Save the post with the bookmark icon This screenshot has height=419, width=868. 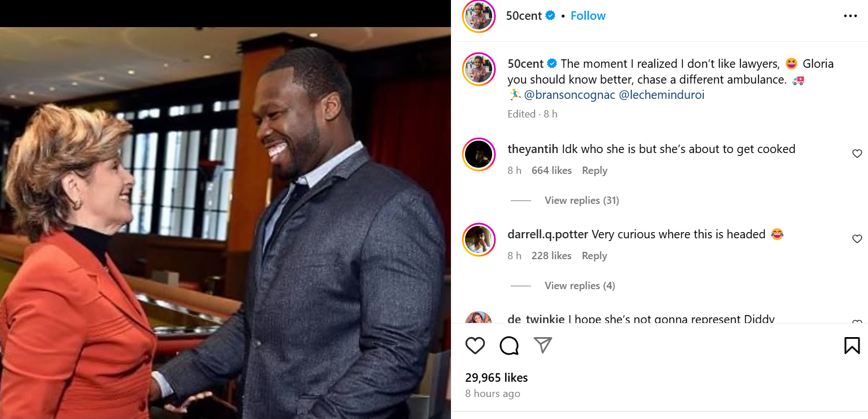[852, 345]
